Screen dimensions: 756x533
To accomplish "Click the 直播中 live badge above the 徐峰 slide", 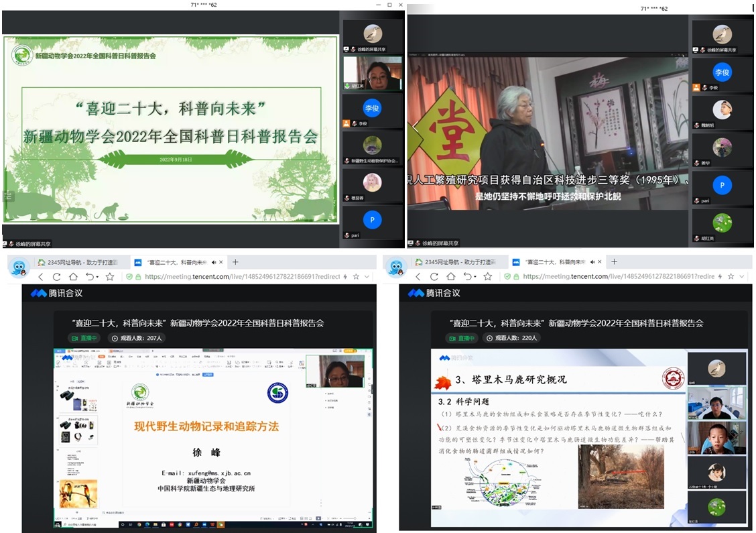I will pos(85,339).
